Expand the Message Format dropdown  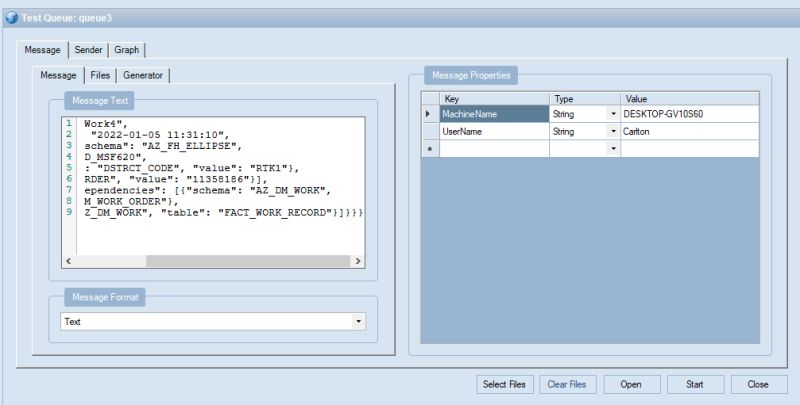point(358,321)
